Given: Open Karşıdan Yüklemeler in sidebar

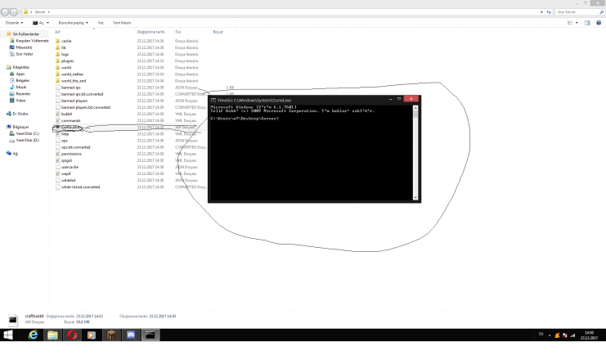Looking at the screenshot, I should pyautogui.click(x=32, y=41).
